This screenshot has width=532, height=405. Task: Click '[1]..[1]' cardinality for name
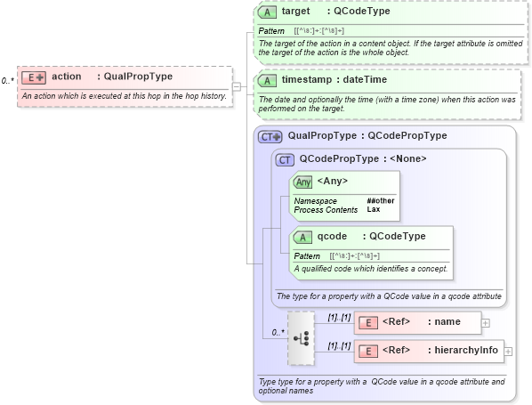339,318
